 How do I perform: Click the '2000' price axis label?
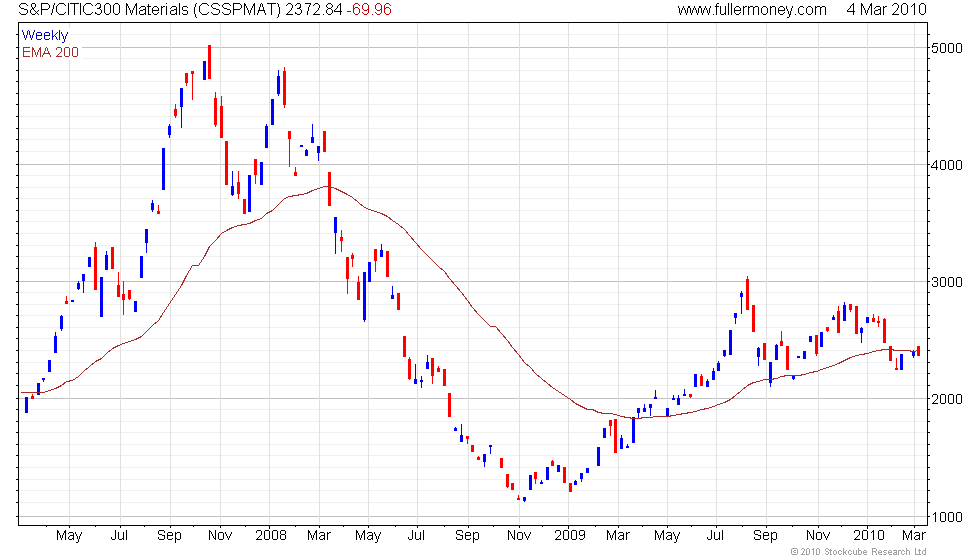[946, 399]
